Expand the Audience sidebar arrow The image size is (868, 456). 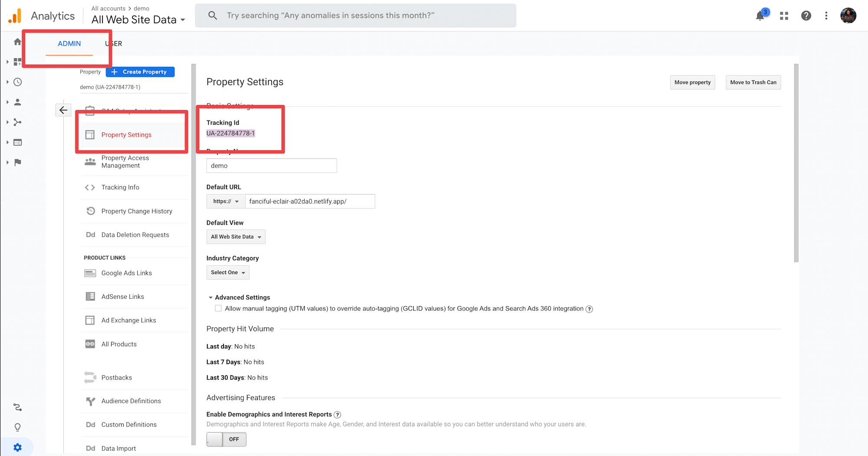click(x=7, y=102)
